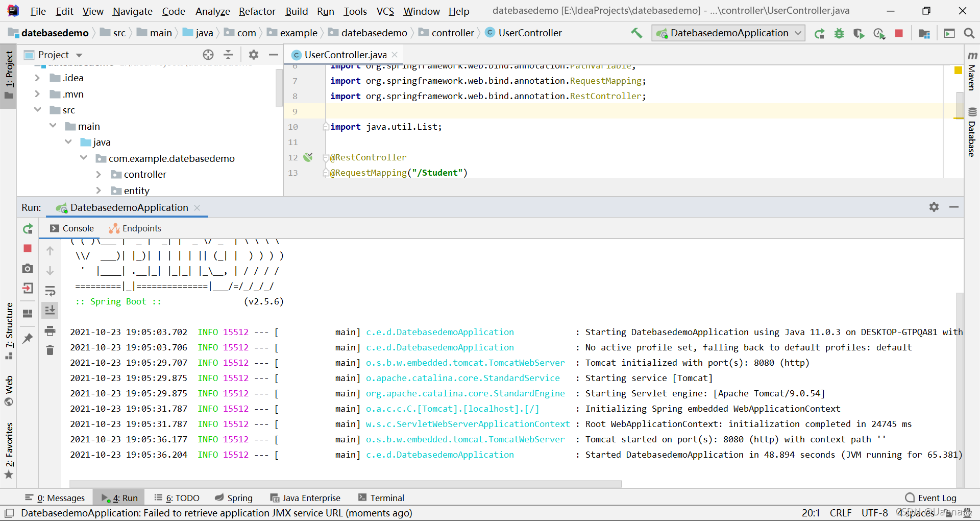Toggle scroll to end in console

tap(50, 310)
